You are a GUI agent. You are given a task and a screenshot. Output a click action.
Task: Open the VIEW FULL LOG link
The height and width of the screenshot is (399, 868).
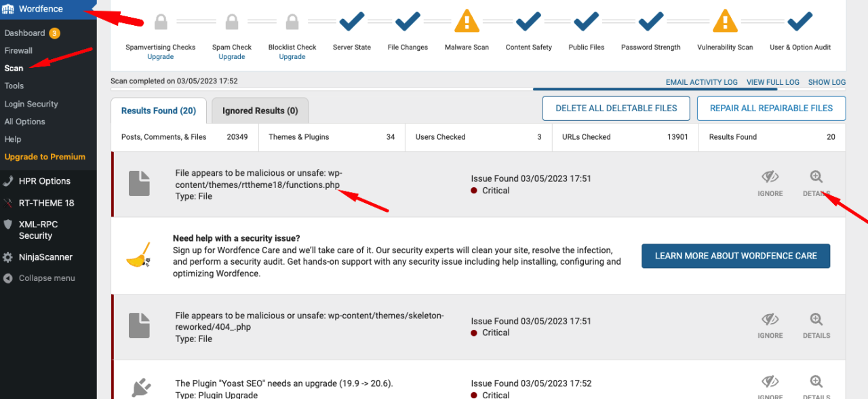click(772, 81)
